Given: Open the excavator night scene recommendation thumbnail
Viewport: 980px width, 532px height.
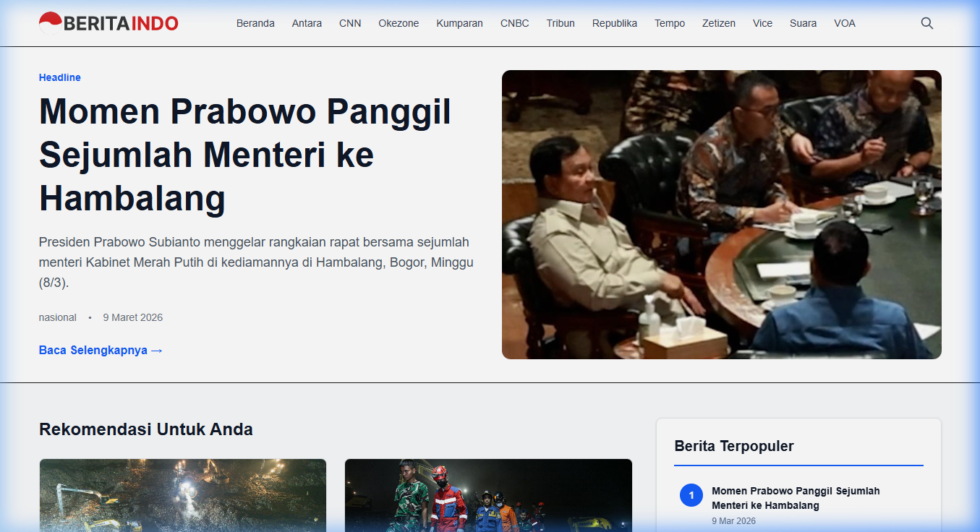Looking at the screenshot, I should click(183, 495).
